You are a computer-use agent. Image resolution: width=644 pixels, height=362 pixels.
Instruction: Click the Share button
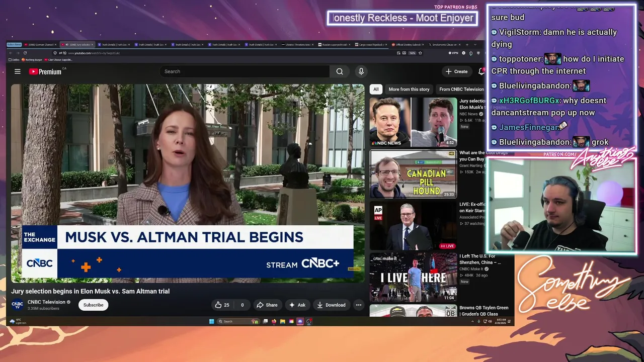[267, 305]
